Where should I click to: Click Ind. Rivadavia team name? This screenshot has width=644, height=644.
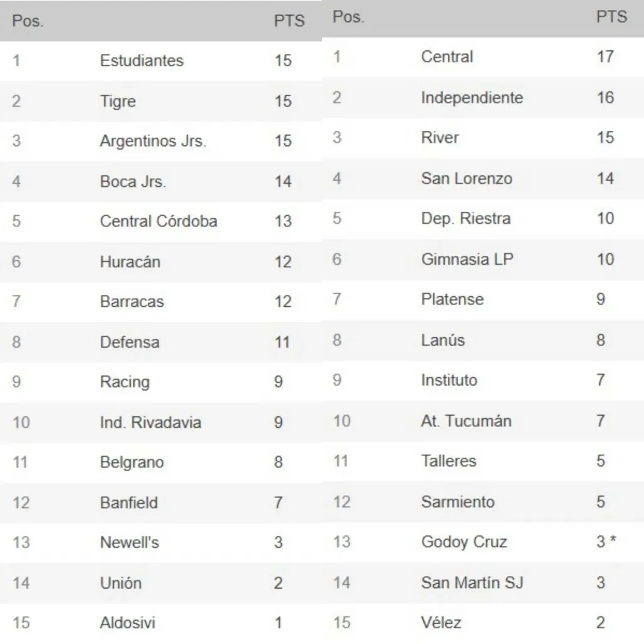tap(150, 422)
